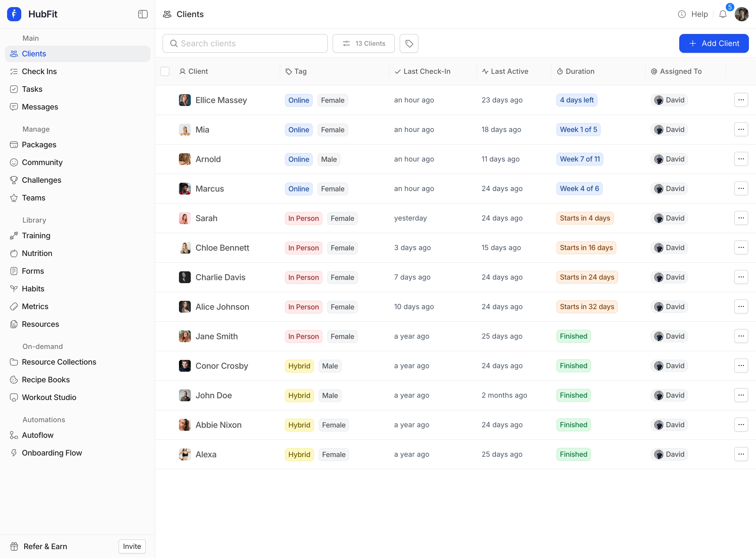
Task: Open the tag filter icon
Action: point(409,43)
